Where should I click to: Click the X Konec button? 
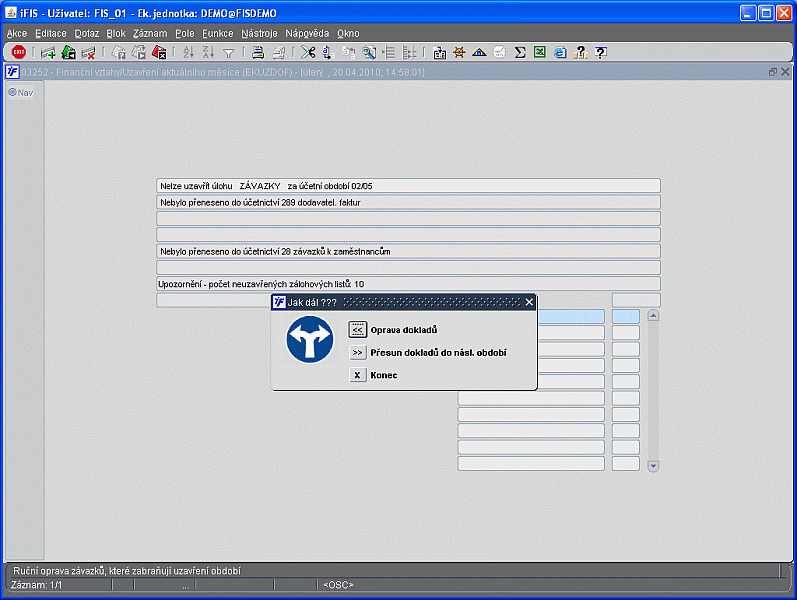click(357, 375)
